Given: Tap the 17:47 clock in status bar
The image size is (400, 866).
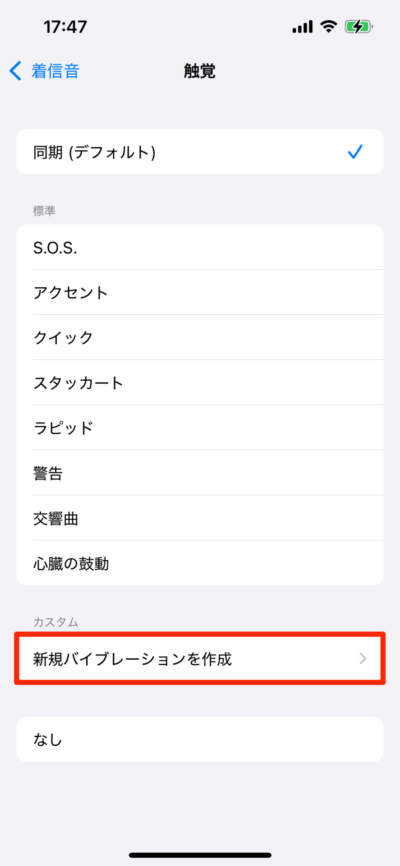Looking at the screenshot, I should tap(65, 27).
